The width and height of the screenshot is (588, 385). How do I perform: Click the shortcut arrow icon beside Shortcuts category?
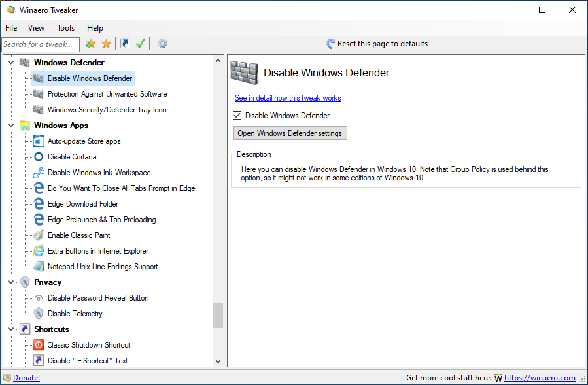coord(25,329)
